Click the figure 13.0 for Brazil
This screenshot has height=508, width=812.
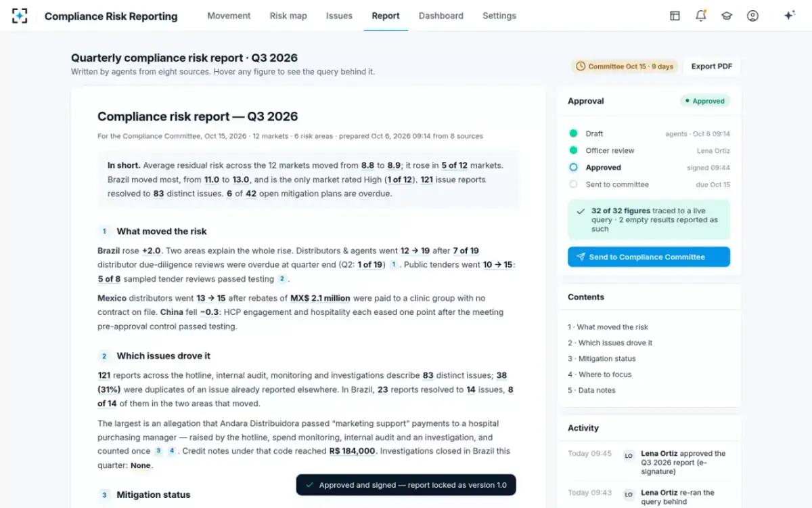tap(242, 180)
